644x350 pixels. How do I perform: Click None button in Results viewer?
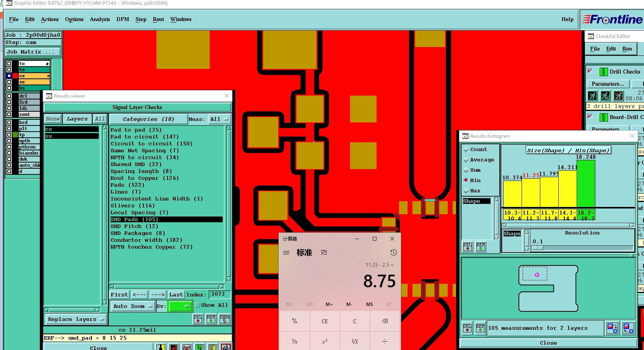[x=53, y=119]
